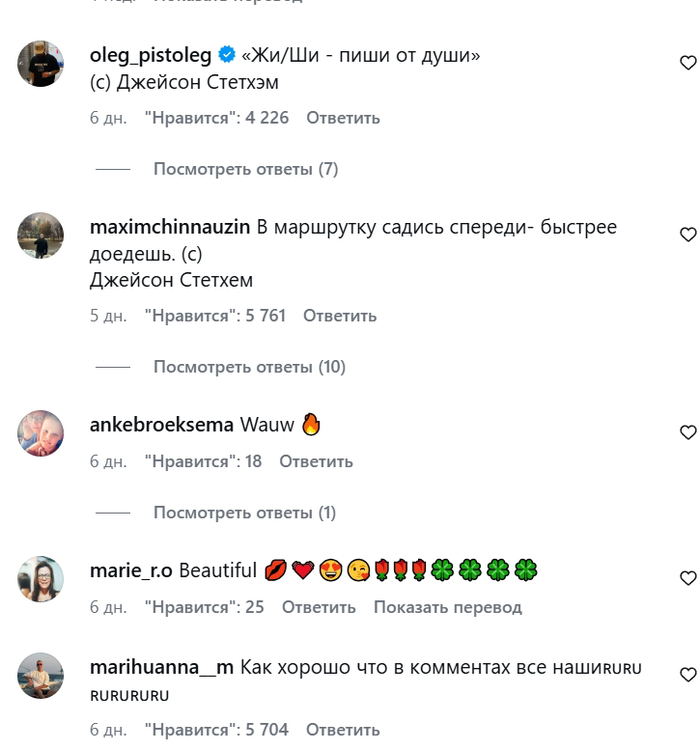700x750 pixels.
Task: Open the marihuanna__m username link
Action: tap(162, 667)
